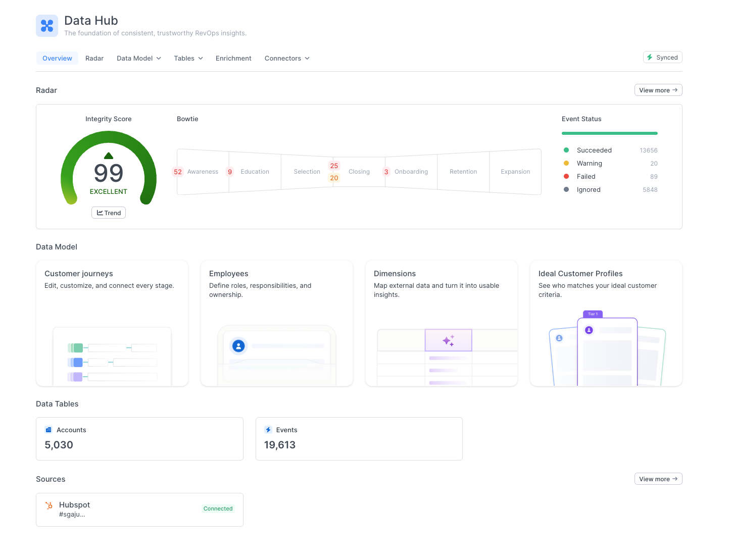Click the red Failed status dot
The image size is (732, 560).
(x=566, y=176)
